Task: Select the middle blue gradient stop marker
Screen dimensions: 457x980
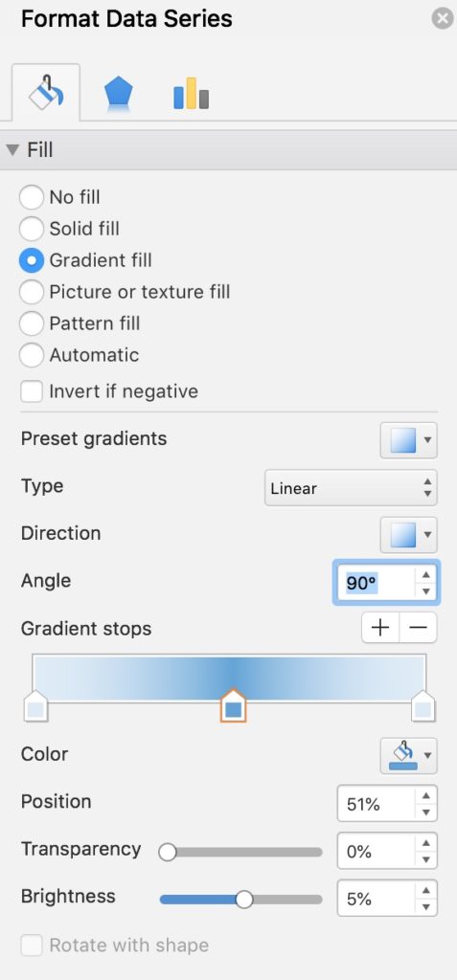Action: click(234, 705)
